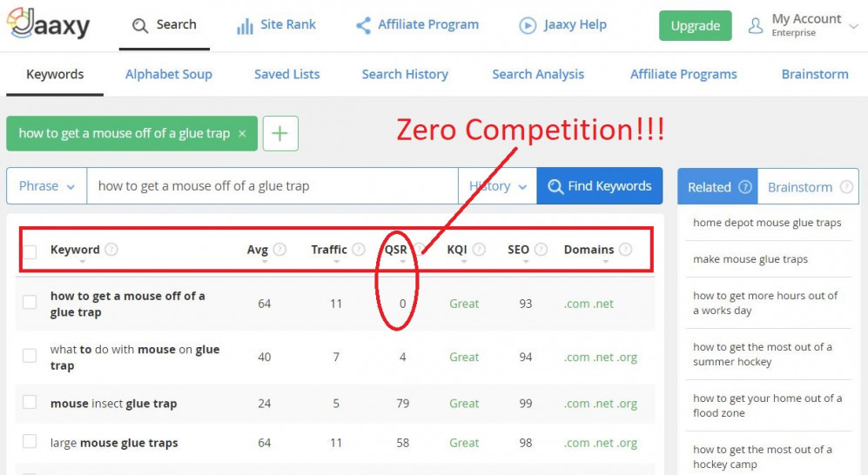The width and height of the screenshot is (868, 475).
Task: Toggle the select-all checkbox in table header
Action: point(30,252)
